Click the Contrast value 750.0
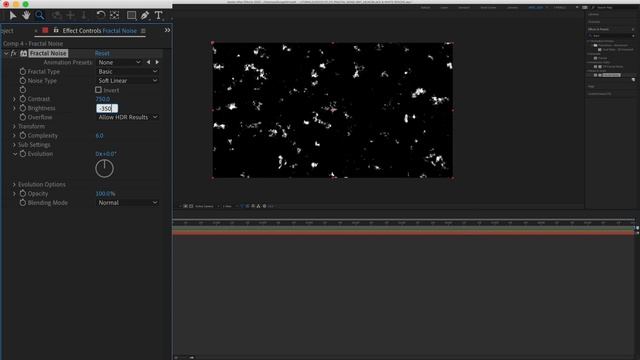640x360 pixels. 102,99
